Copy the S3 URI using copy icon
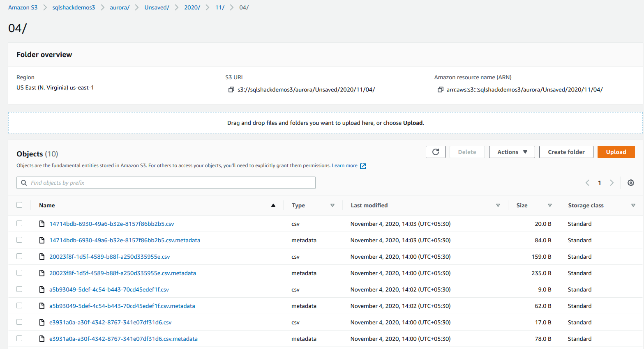The image size is (644, 349). [231, 90]
